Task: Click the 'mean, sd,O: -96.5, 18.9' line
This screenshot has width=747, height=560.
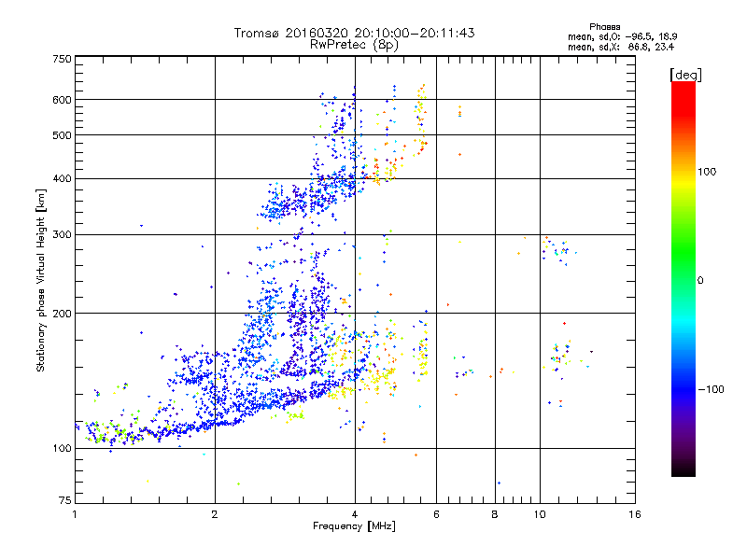Action: (x=622, y=36)
